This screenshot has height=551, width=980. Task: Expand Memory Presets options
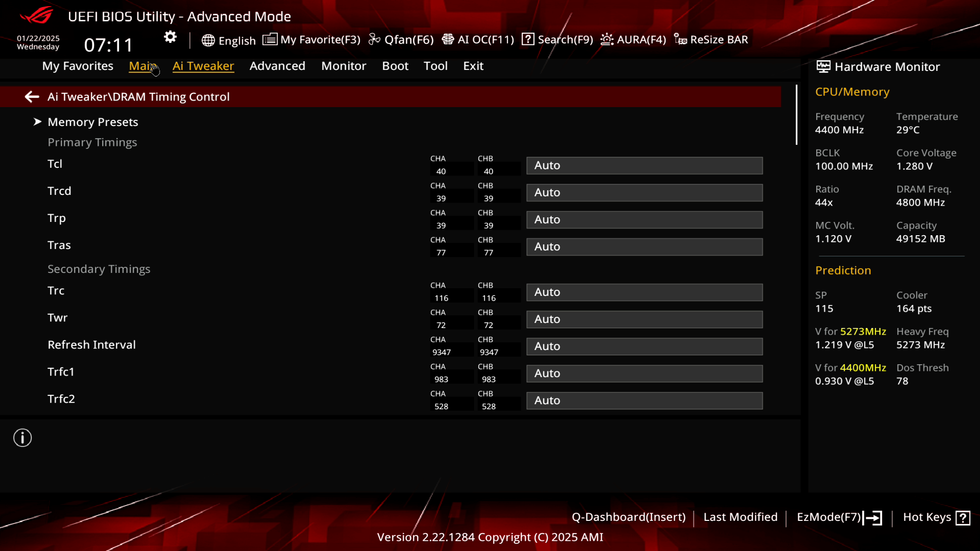click(93, 122)
